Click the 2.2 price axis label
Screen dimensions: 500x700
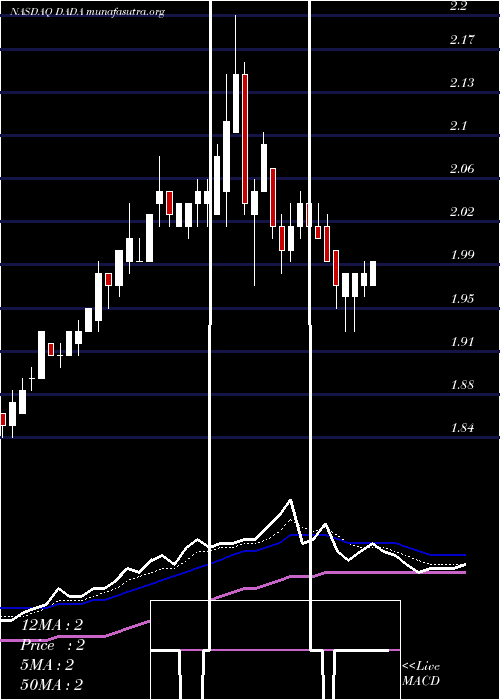coord(459,6)
